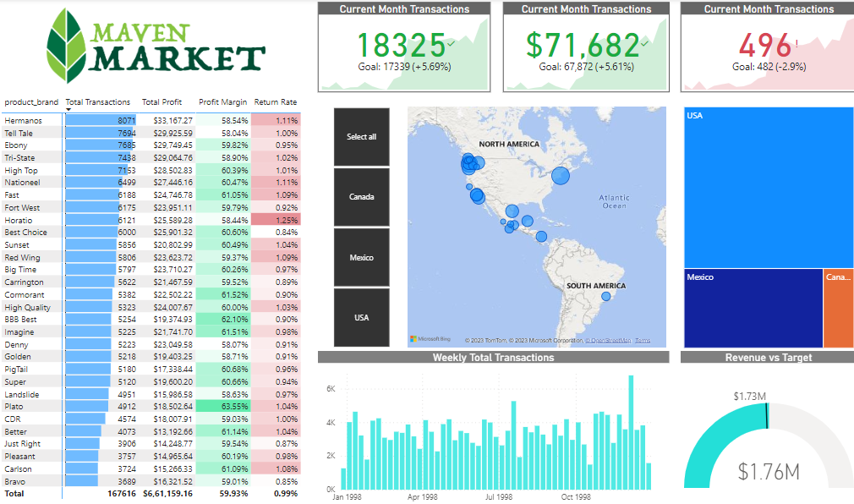Select the Canada slicer button
Image resolution: width=854 pixels, height=504 pixels.
[362, 197]
